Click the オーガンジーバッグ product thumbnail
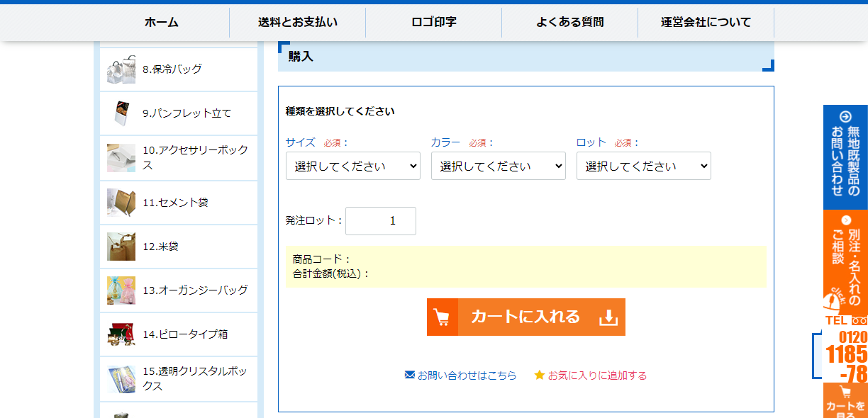868x418 pixels. pyautogui.click(x=121, y=290)
